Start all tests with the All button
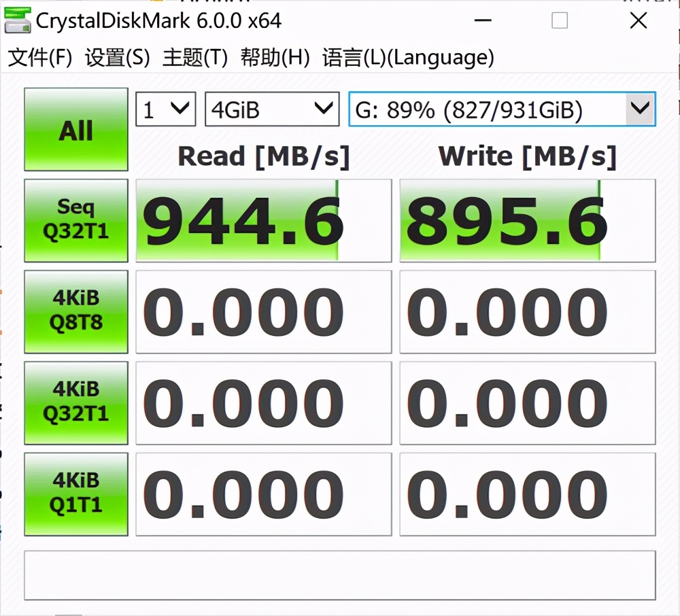Image resolution: width=680 pixels, height=616 pixels. [75, 129]
